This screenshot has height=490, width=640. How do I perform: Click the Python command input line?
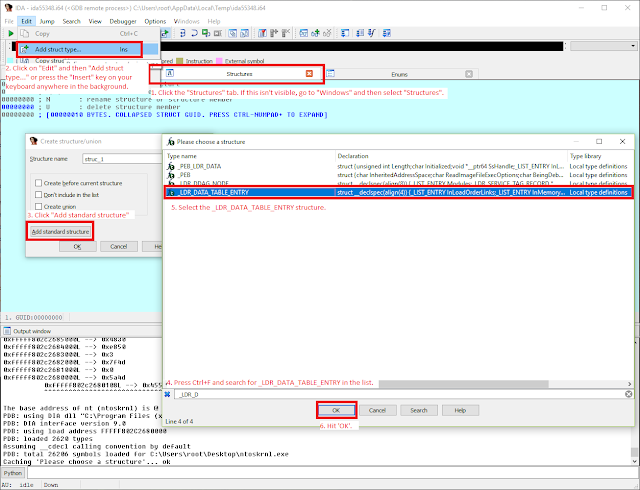331,473
